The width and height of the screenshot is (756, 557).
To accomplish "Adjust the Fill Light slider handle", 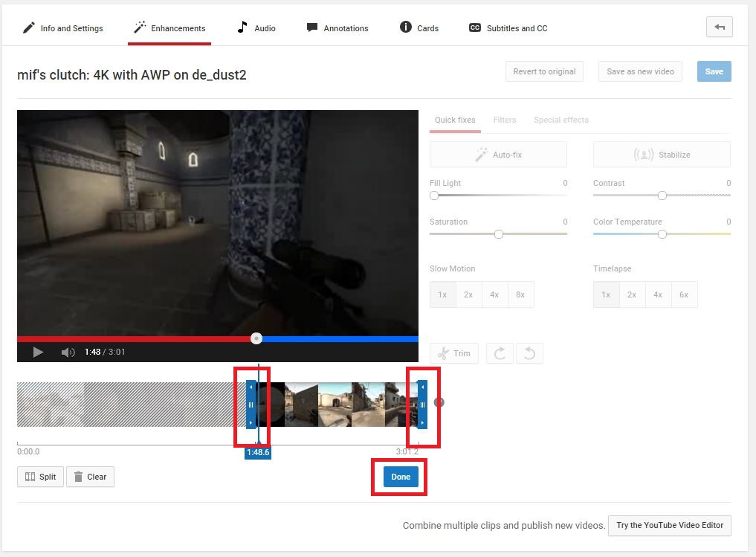I will pos(434,196).
